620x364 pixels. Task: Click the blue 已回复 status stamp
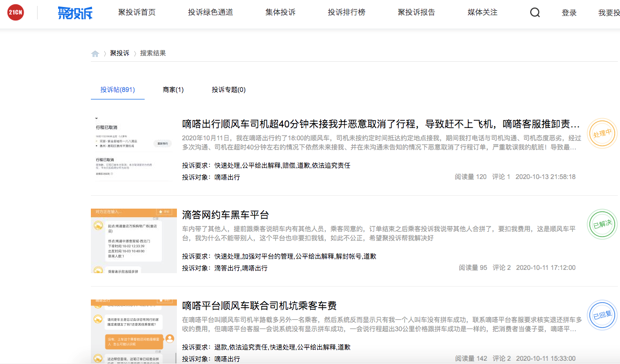coord(602,316)
